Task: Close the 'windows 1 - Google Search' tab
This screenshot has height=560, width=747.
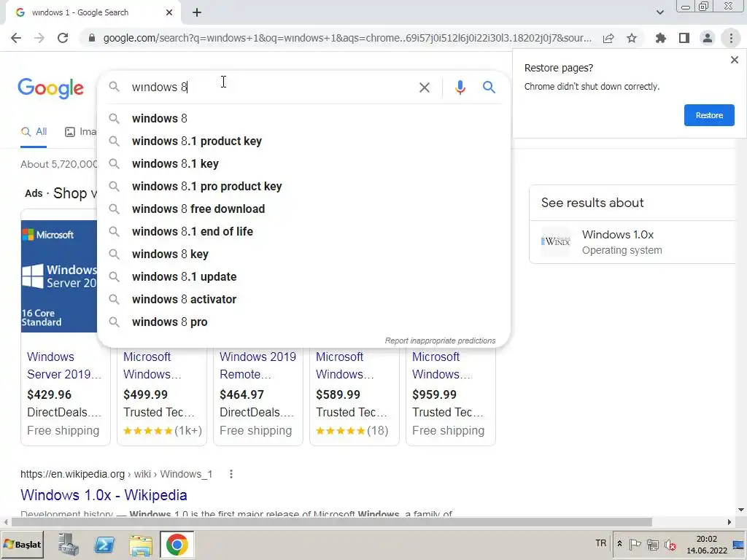Action: 169,13
